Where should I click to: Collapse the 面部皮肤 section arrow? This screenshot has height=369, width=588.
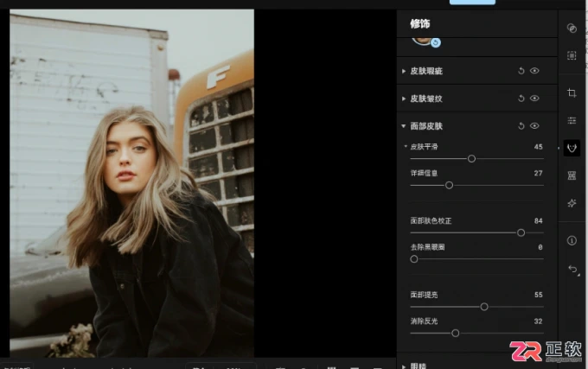tap(404, 126)
